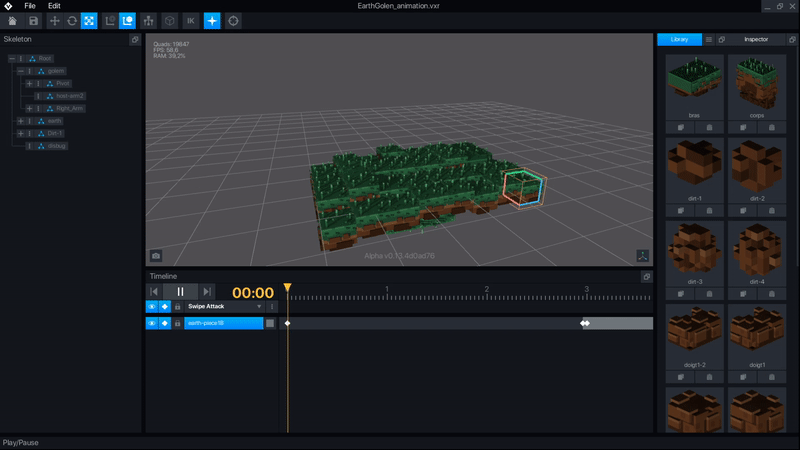800x450 pixels.
Task: Select the bras model thumbnail
Action: 694,87
